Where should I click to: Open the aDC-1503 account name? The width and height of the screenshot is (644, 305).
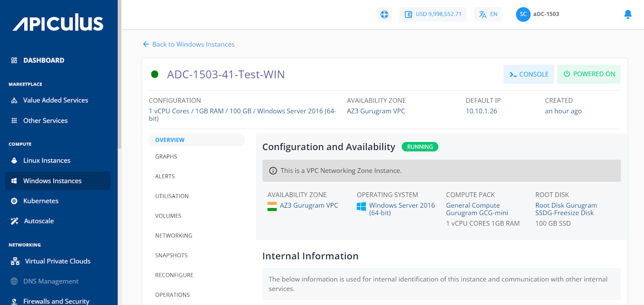coord(546,14)
